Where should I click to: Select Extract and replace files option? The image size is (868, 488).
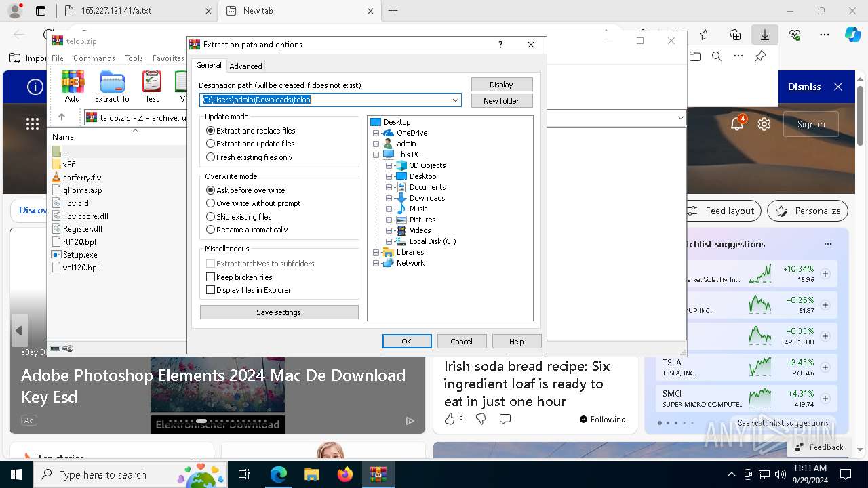click(x=251, y=131)
